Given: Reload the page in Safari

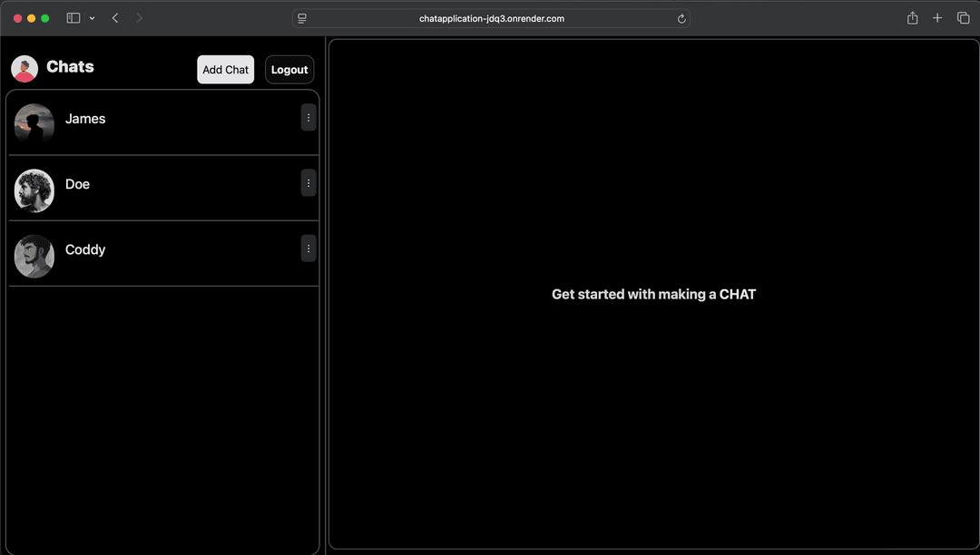Looking at the screenshot, I should pos(681,19).
